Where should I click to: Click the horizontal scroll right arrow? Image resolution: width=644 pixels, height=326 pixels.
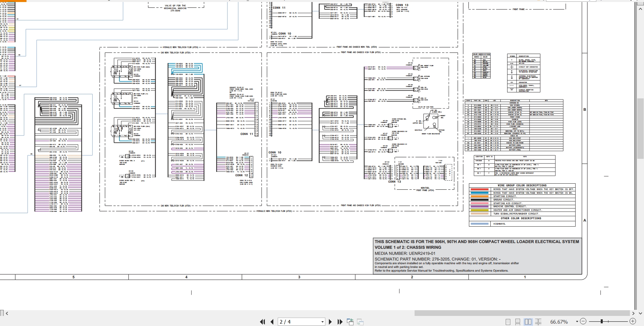633,313
